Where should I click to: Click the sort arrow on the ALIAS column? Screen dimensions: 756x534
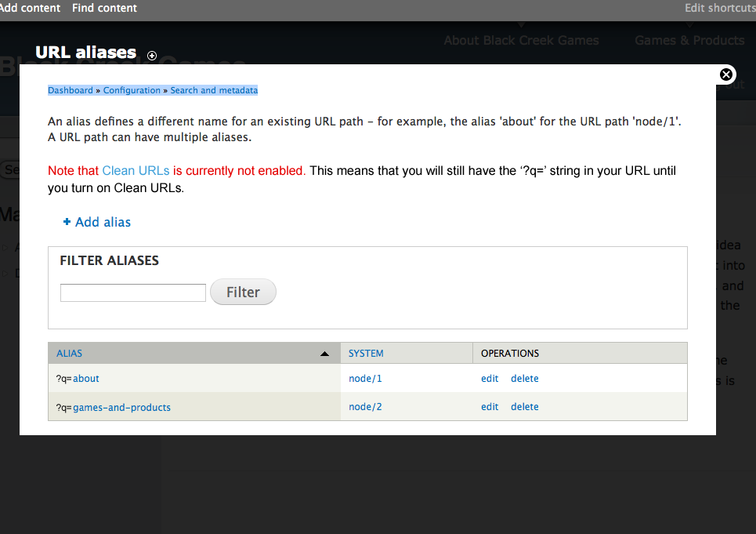click(x=324, y=353)
